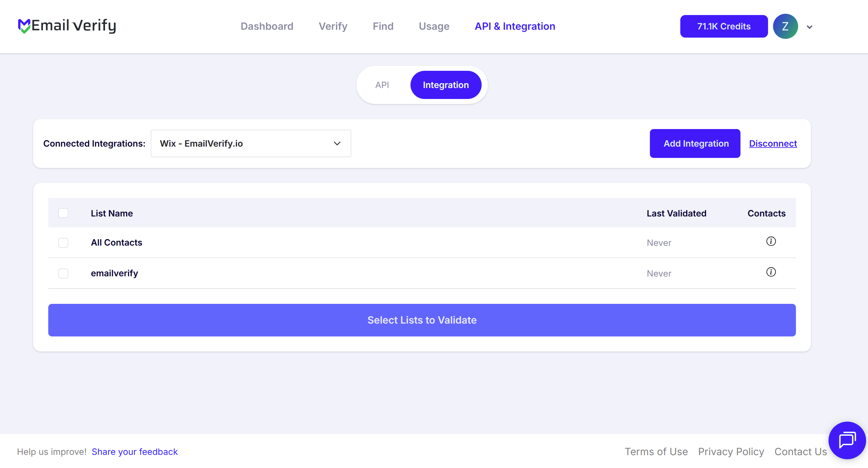Click the List Name column header
This screenshot has width=868, height=468.
pos(112,213)
